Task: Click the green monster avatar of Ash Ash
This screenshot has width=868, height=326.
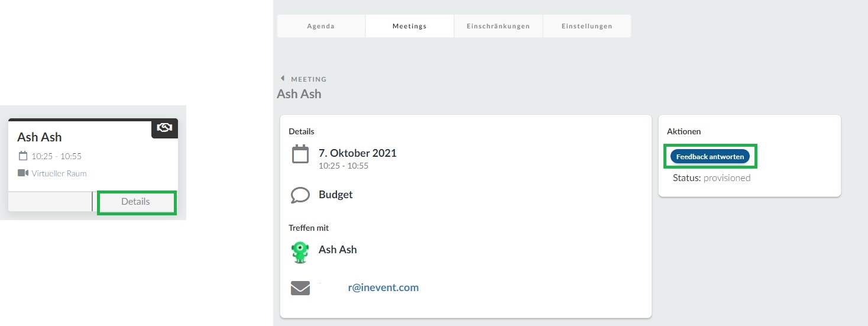Action: (300, 252)
